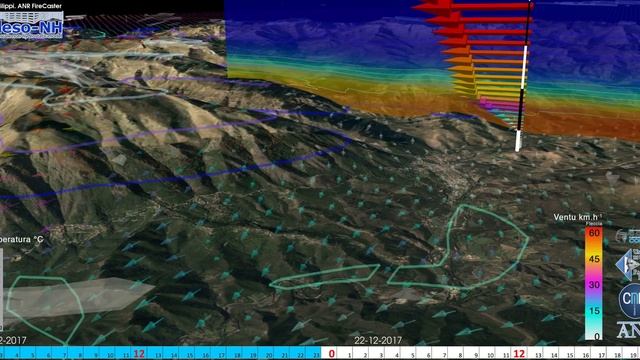Select the large green polygon outline

[x=458, y=247]
